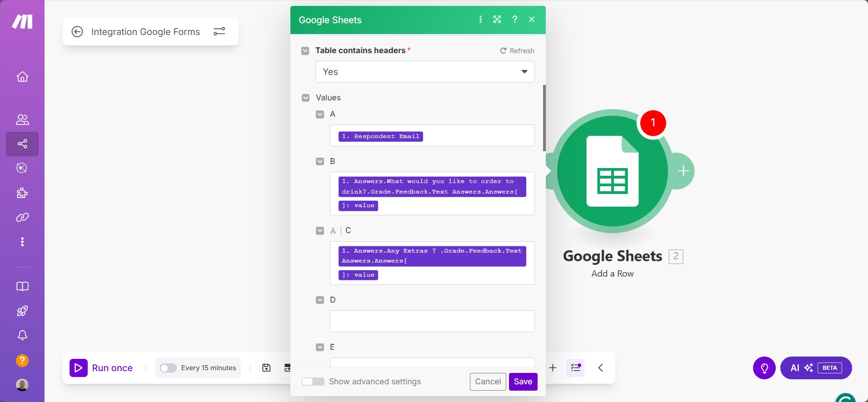868x402 pixels.
Task: Open the AI agents sidebar icon
Action: pos(22,168)
